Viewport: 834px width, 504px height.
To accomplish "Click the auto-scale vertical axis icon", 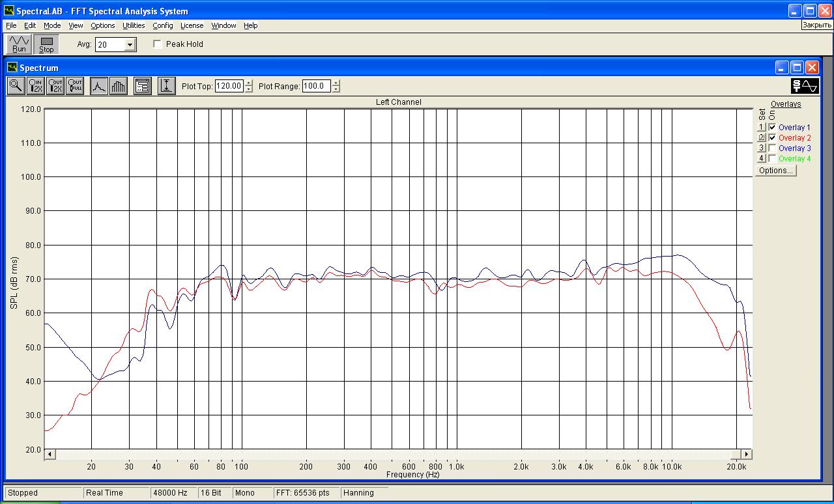I will (x=166, y=86).
